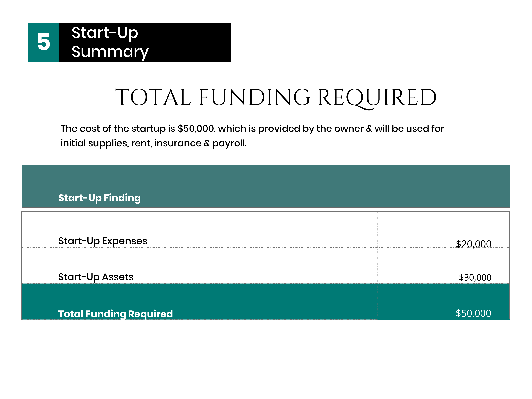Image resolution: width=532 pixels, height=399 pixels.
Task: Click the word "insurance" in the paragraph
Action: pos(178,143)
